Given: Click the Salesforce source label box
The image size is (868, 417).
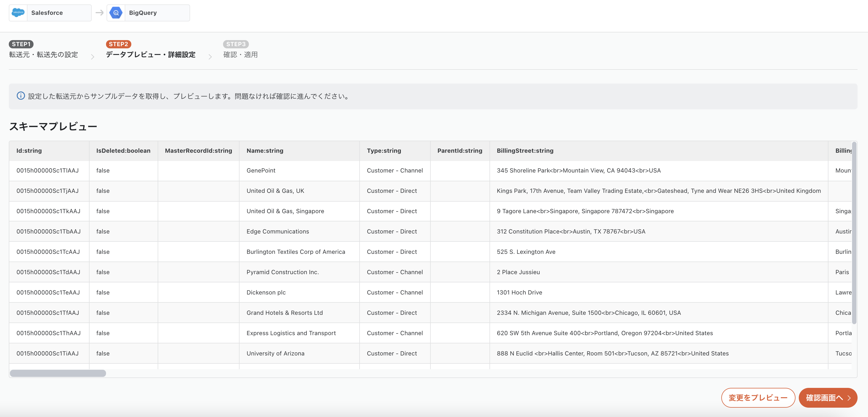Looking at the screenshot, I should [59, 13].
